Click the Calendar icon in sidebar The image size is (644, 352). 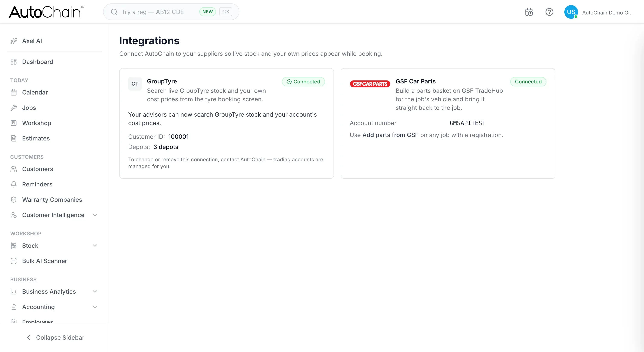pos(13,92)
